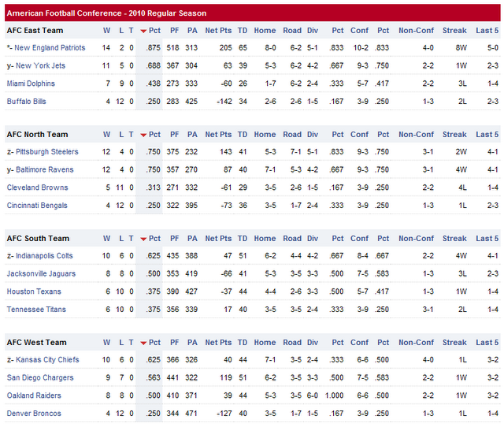Click the Home column header in AFC North
Image resolution: width=504 pixels, height=427 pixels.
pos(265,135)
